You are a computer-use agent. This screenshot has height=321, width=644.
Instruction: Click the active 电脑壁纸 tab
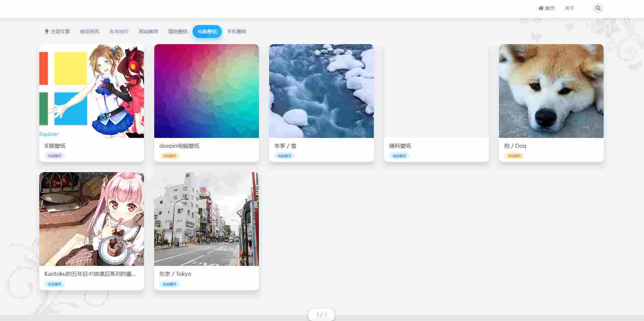click(207, 31)
